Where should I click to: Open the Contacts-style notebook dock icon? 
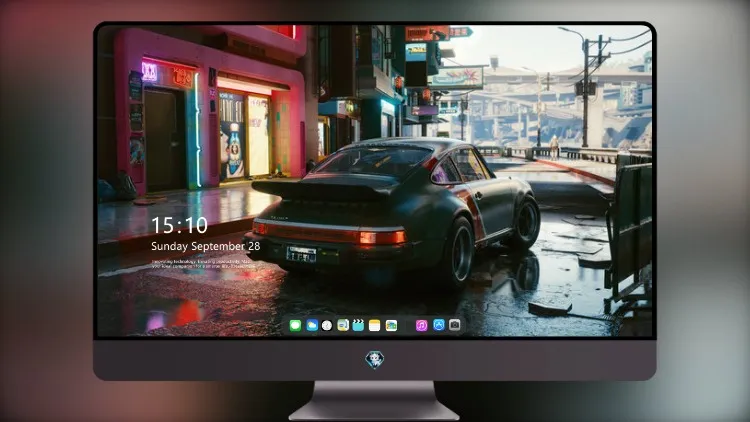343,326
